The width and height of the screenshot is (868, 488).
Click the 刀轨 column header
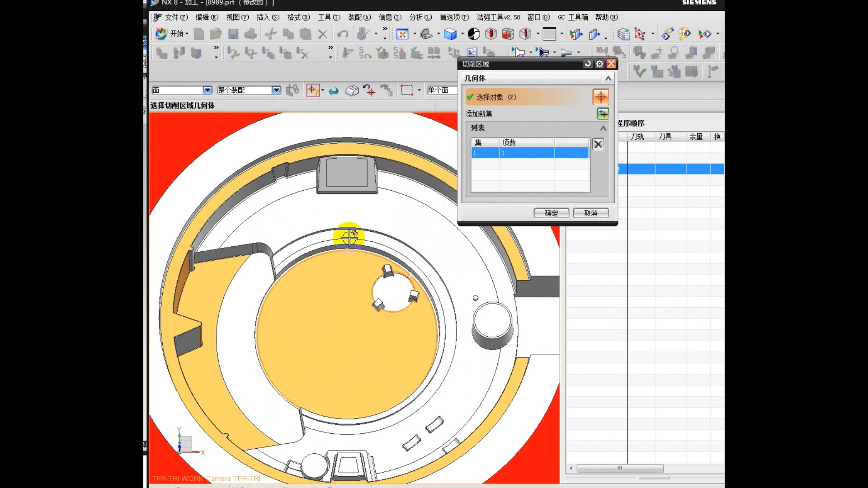(641, 136)
